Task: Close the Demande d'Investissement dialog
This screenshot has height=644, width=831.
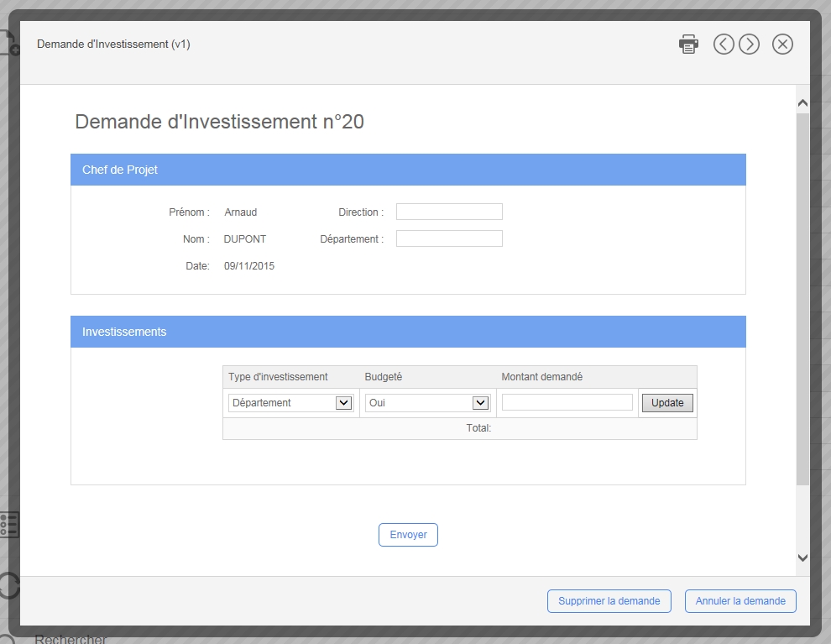Action: (782, 45)
